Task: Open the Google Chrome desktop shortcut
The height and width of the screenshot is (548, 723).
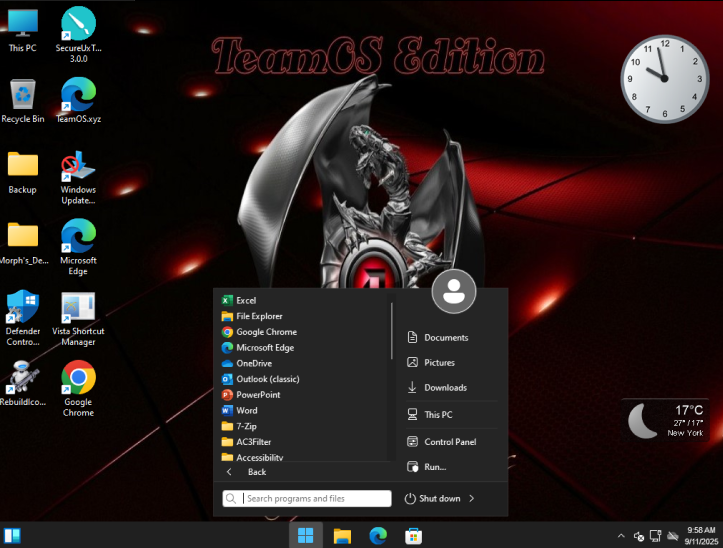Action: 78,389
